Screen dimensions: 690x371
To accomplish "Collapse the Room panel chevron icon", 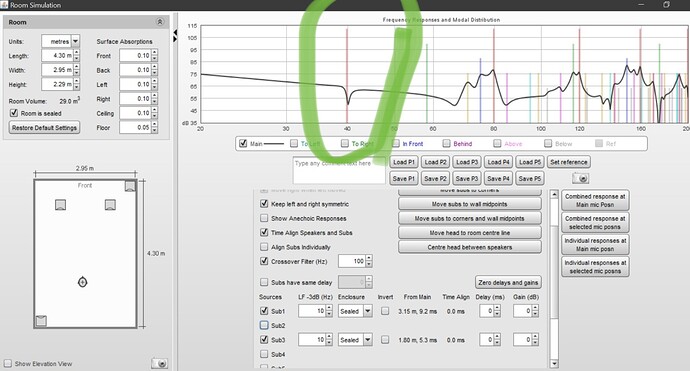I will click(x=160, y=22).
